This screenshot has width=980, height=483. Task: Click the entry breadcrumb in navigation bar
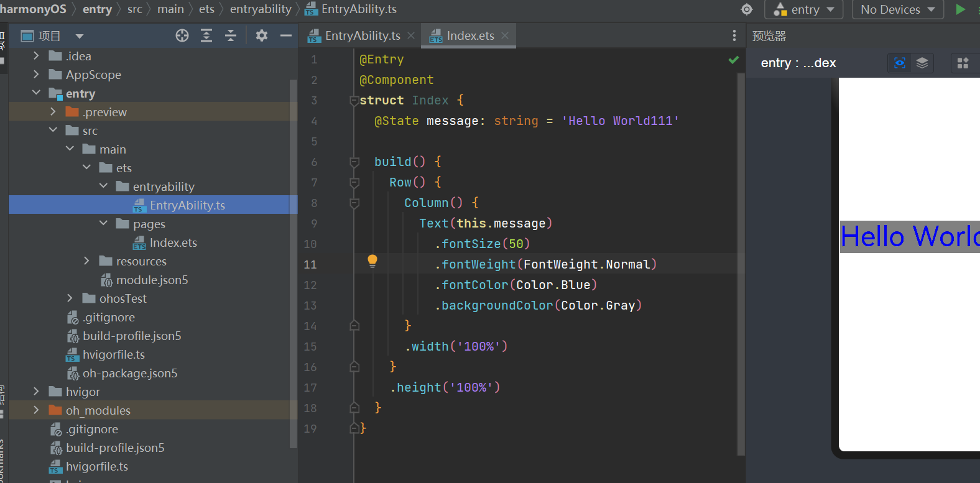tap(97, 9)
